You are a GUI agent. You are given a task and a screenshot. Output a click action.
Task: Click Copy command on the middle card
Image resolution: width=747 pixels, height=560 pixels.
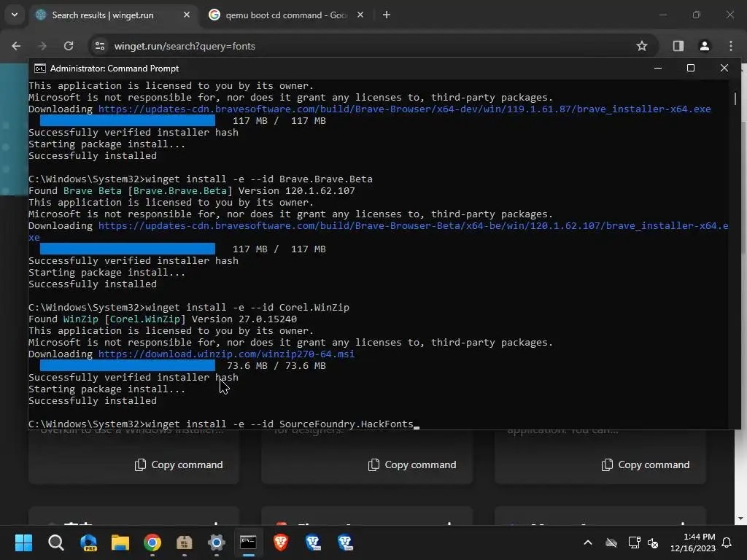412,464
